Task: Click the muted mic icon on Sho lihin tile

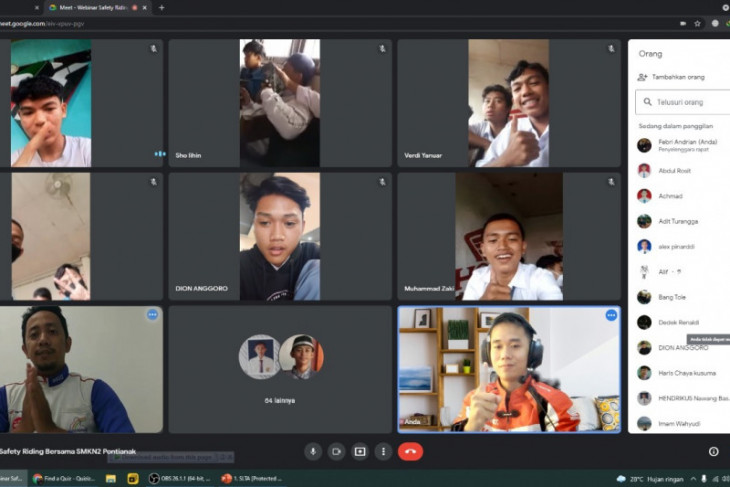Action: [x=382, y=48]
